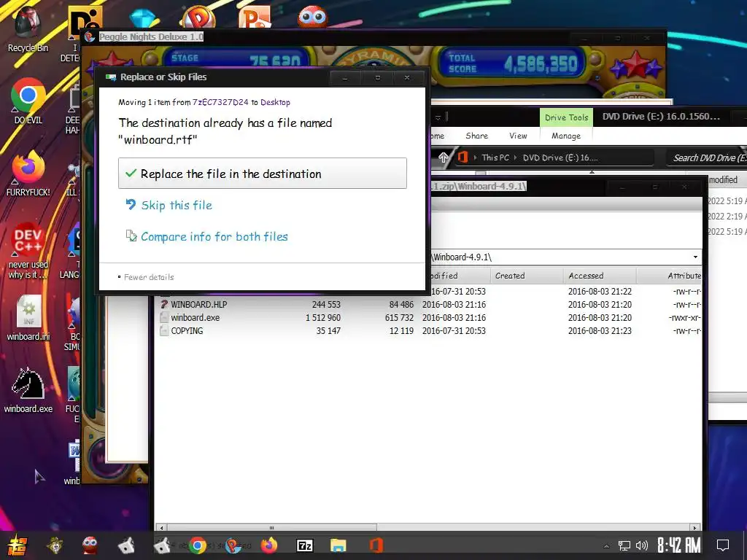
Task: Select Drive Tools contextual tab
Action: 566,117
